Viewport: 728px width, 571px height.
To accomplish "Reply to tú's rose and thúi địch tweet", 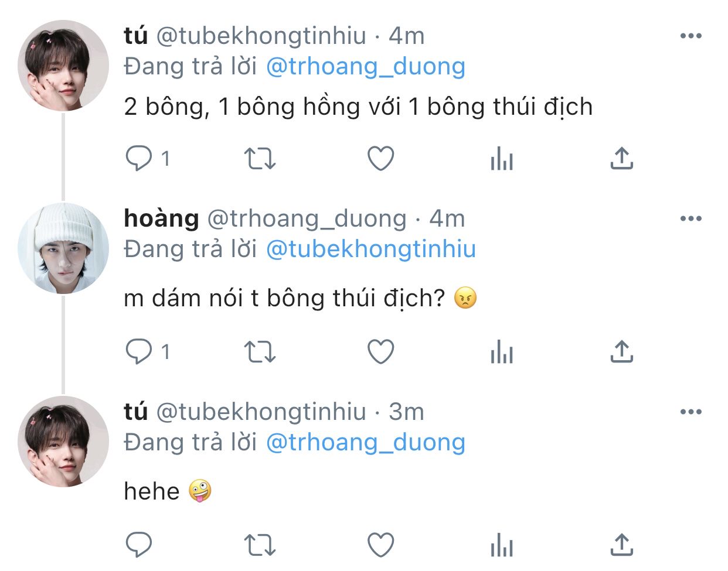I will (140, 158).
